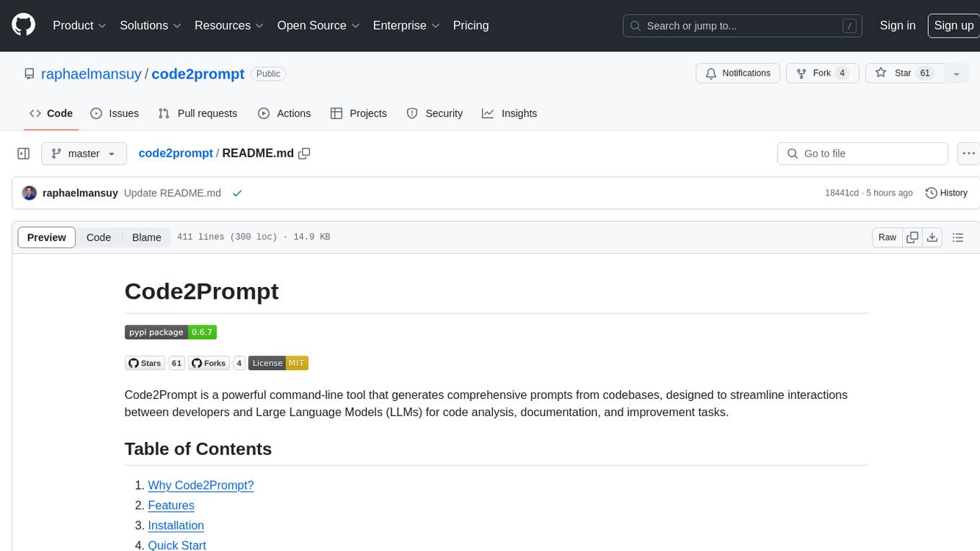Expand the Resources menu
The height and width of the screenshot is (551, 980).
229,25
